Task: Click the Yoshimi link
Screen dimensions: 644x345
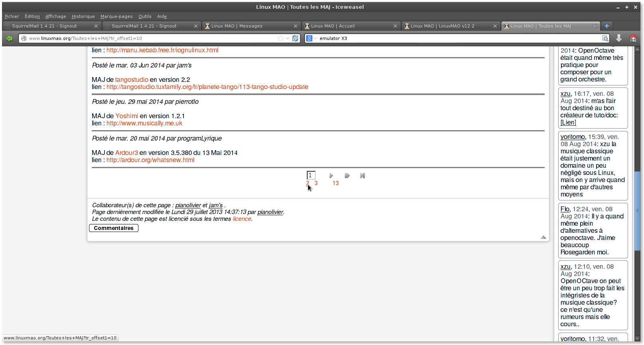Action: (127, 116)
